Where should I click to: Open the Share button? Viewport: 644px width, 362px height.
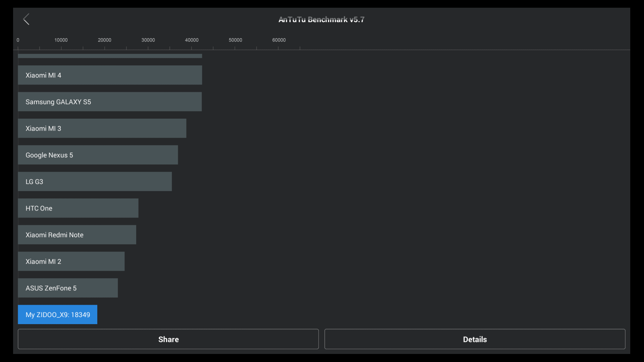pos(168,339)
